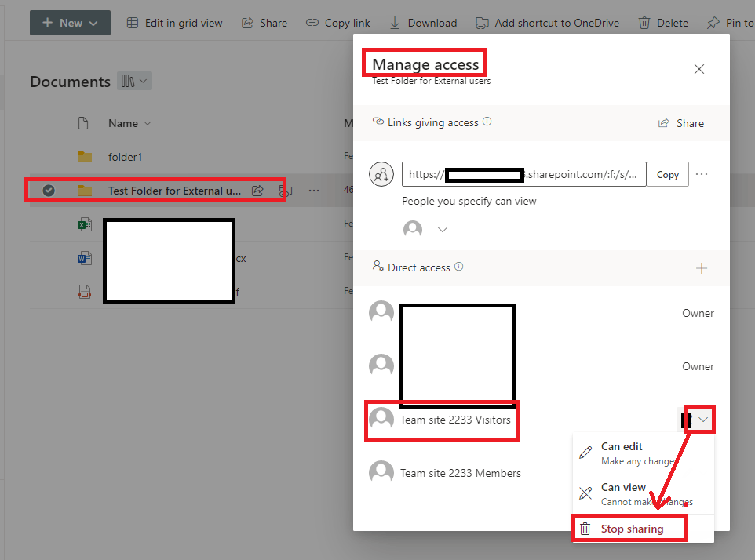Select Team site 2233 Members

click(461, 473)
